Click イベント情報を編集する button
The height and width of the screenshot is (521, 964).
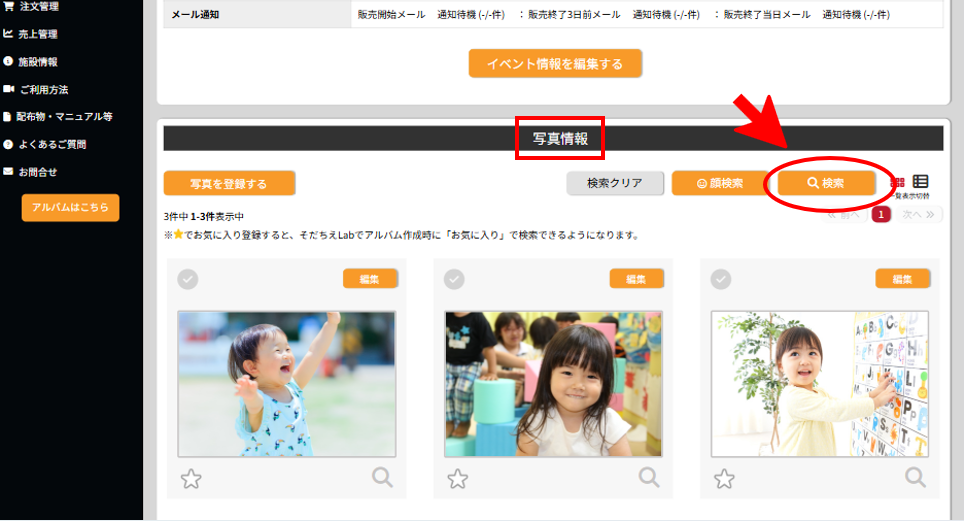[x=555, y=64]
